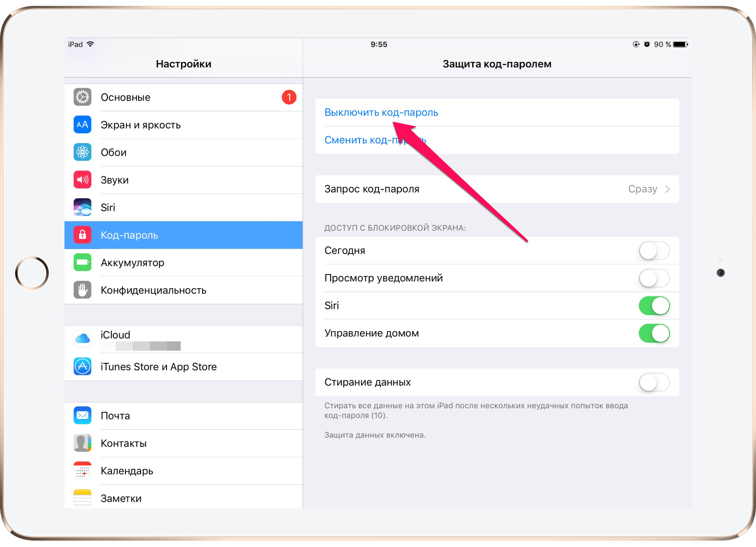Tap the green Аккумулятор battery icon

coord(83,262)
